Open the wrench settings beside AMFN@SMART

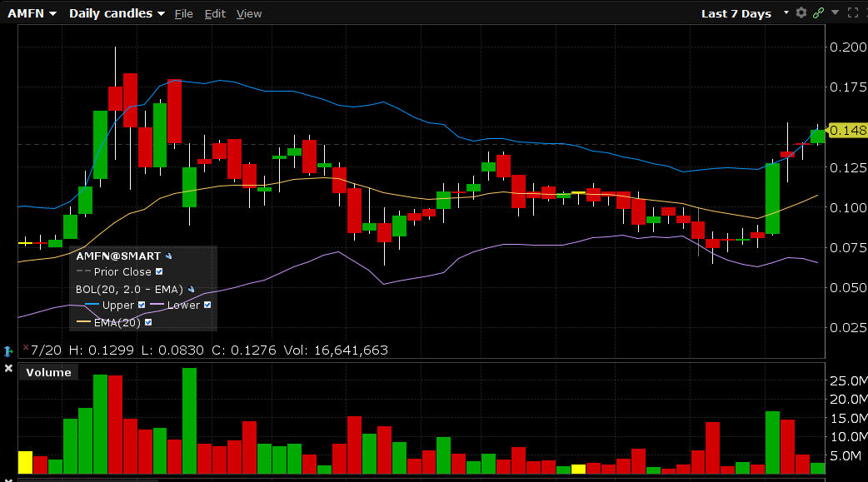tap(169, 256)
